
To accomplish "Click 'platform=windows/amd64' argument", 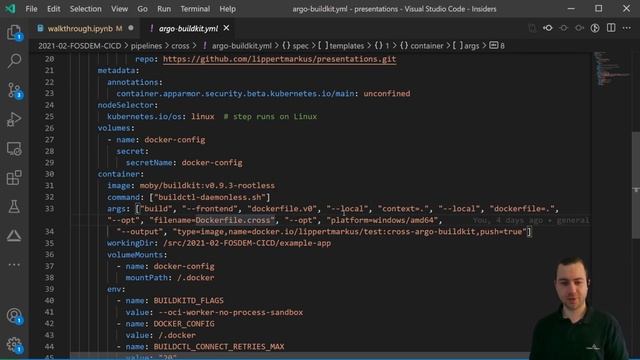I will [382, 220].
